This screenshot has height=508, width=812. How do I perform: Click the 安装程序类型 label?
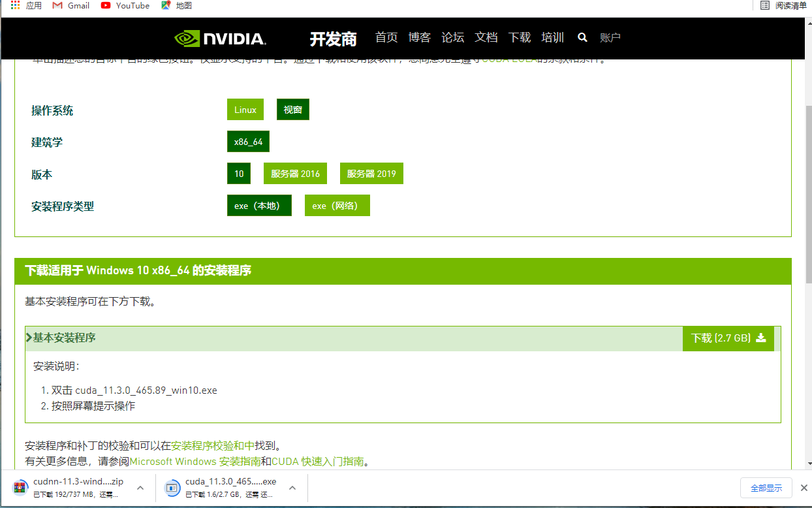pyautogui.click(x=63, y=206)
